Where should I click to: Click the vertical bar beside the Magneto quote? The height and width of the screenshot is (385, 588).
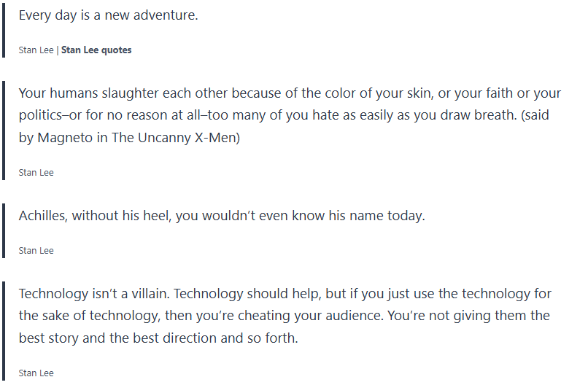tap(4, 130)
